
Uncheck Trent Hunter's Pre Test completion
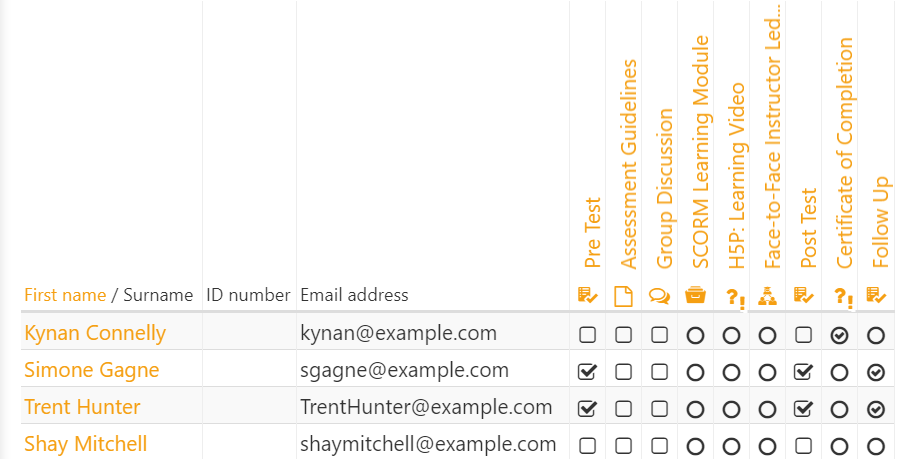(587, 409)
